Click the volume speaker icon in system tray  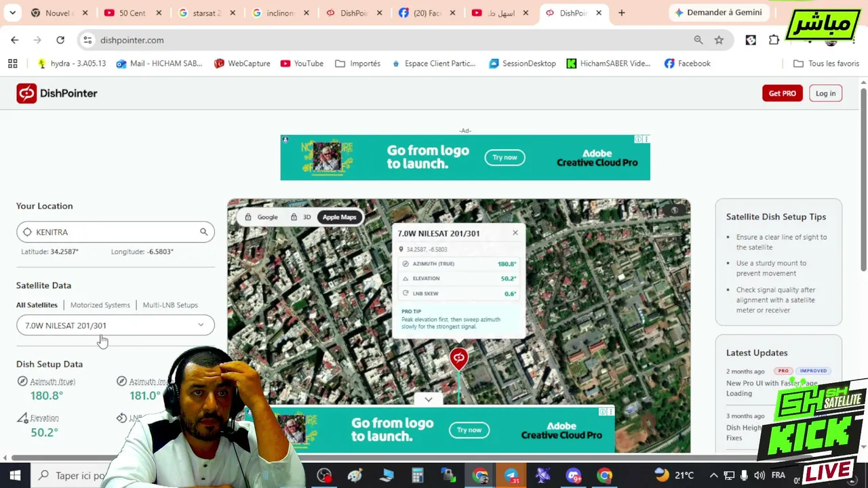(759, 475)
